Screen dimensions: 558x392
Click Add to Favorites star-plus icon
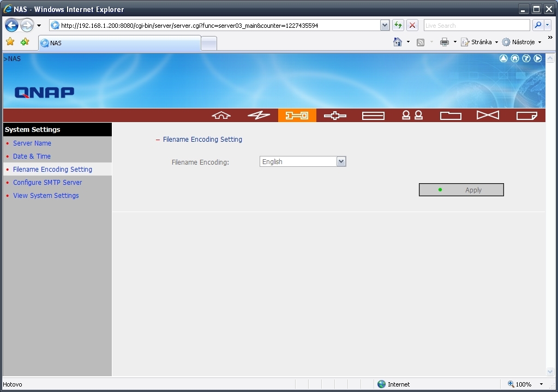[25, 42]
